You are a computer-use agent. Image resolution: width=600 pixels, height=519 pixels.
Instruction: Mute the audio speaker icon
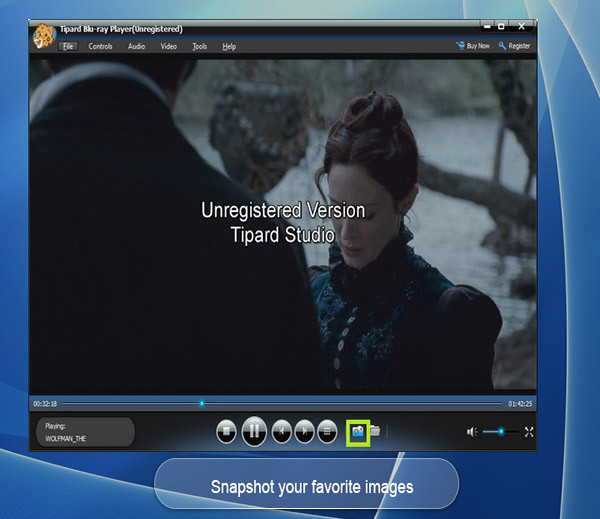(x=471, y=432)
